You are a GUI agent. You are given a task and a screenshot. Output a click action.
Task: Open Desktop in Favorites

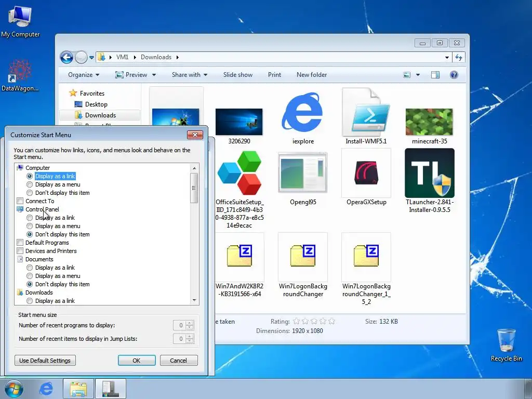[x=96, y=104]
